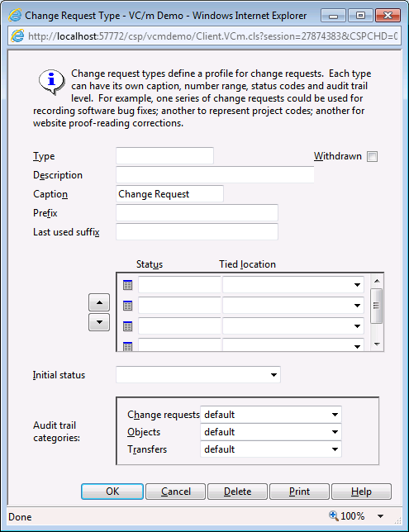Click the status list scrollbar thumb

pos(377,306)
